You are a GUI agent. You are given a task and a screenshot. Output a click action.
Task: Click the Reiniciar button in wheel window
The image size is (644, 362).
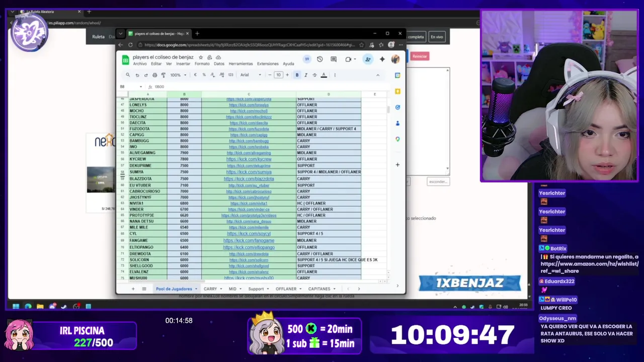coord(420,56)
